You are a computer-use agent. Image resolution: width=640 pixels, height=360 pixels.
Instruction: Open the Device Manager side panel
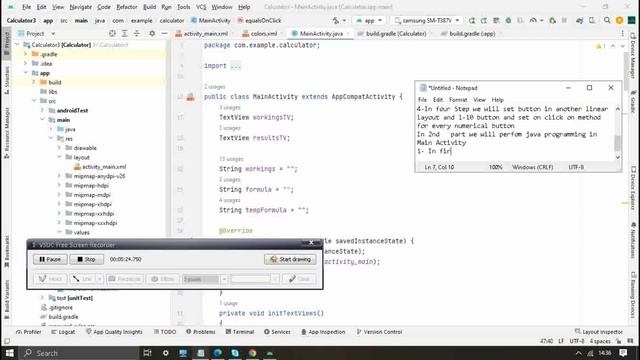click(633, 55)
